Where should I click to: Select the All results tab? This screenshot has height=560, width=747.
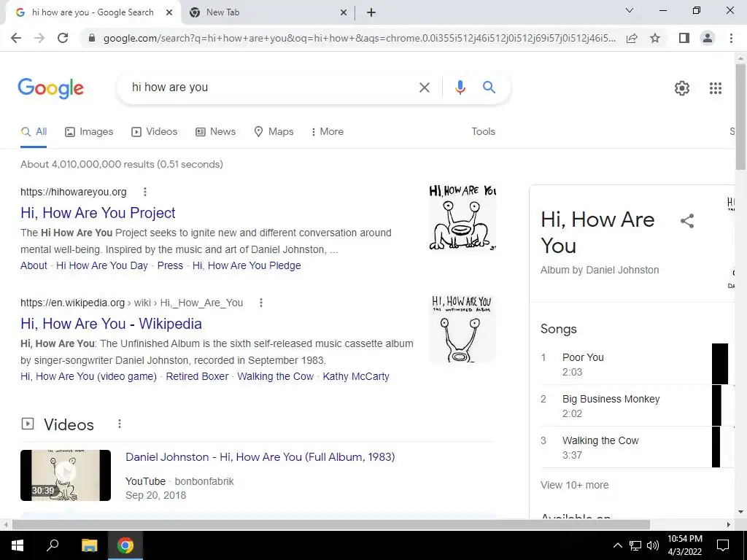point(34,131)
